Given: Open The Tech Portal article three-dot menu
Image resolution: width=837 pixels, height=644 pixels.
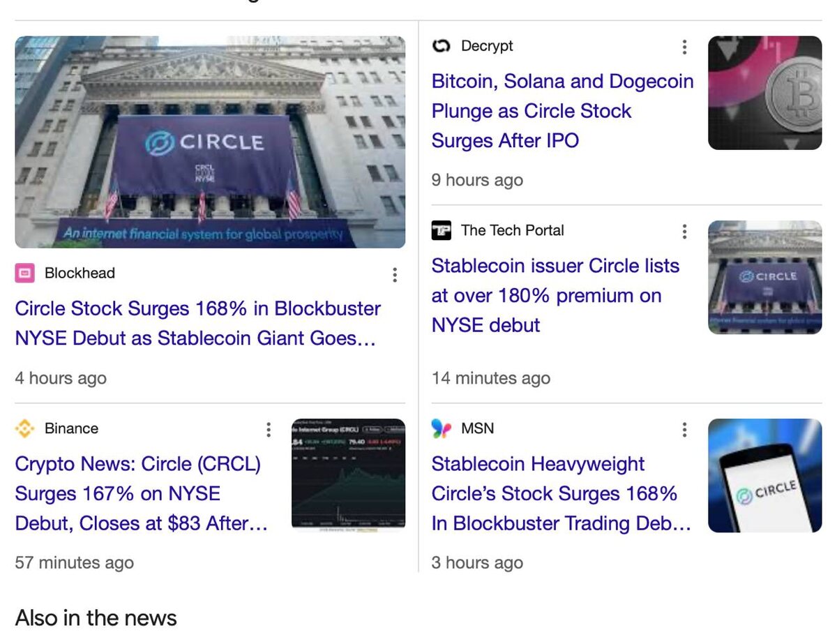Looking at the screenshot, I should pyautogui.click(x=684, y=231).
